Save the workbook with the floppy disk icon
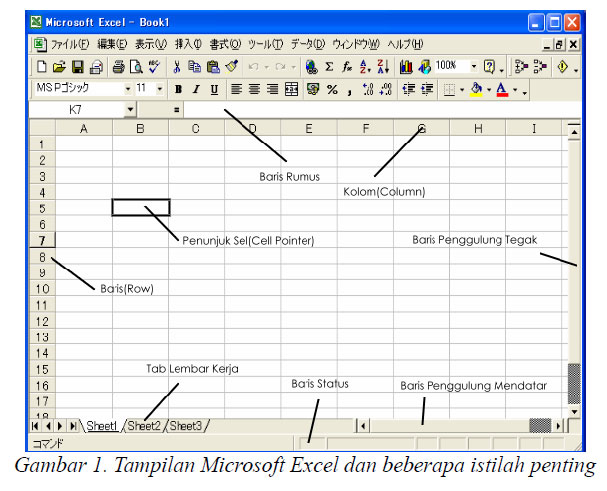Image resolution: width=607 pixels, height=491 pixels. click(77, 67)
